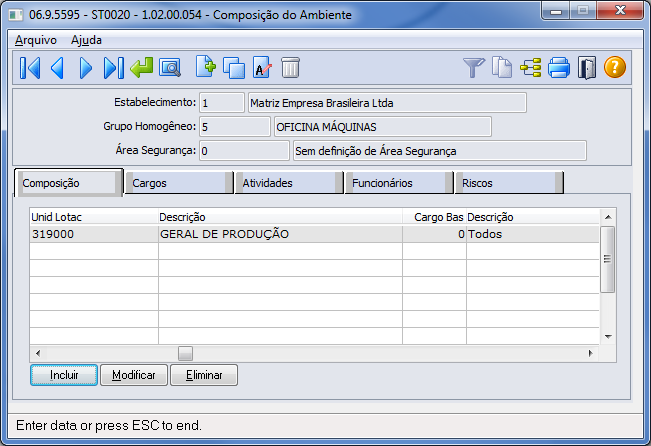Open the filter funnel icon
651x446 pixels.
point(474,68)
